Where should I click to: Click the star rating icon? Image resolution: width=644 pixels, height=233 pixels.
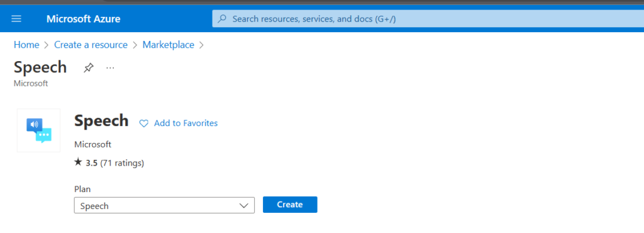[x=78, y=162]
